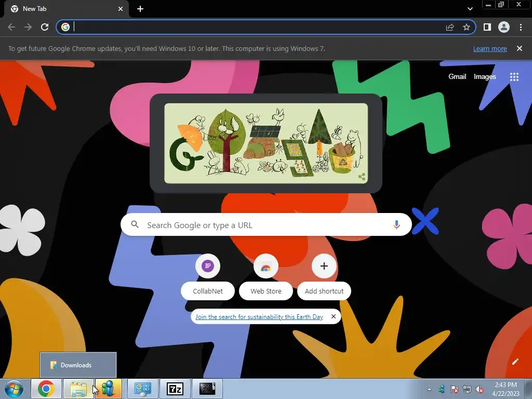Open the Chrome three-dot menu

(521, 27)
